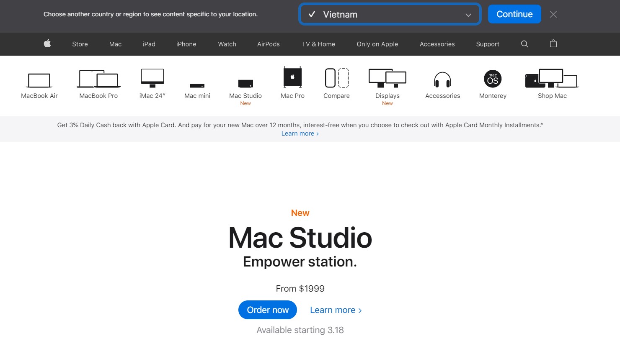Open the Mac menu item
The image size is (620, 364).
pos(115,44)
